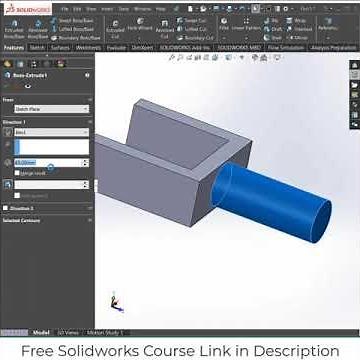Image resolution: width=360 pixels, height=360 pixels.
Task: Open the FeatureManager design tree tab
Action: click(7, 64)
